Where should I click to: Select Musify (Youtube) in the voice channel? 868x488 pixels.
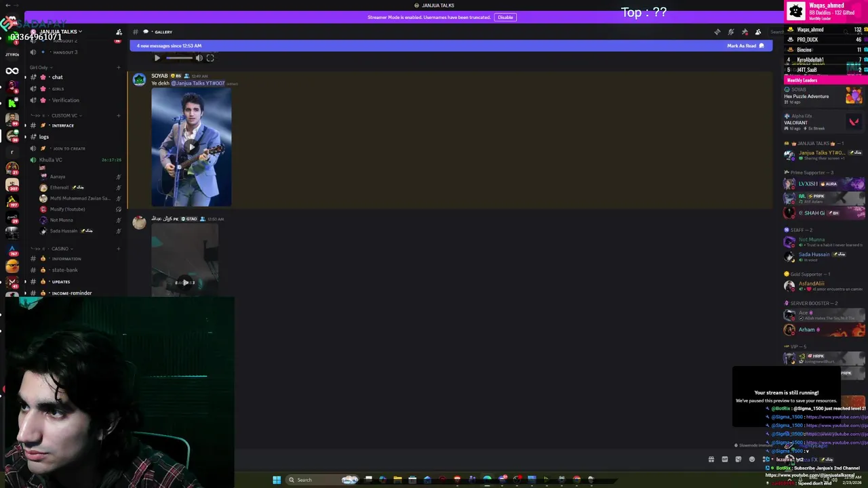[x=67, y=209]
